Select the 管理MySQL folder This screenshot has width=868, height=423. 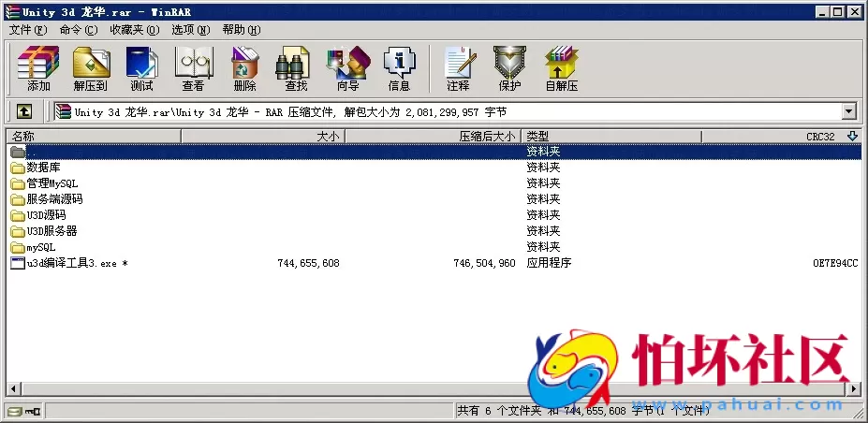[45, 183]
